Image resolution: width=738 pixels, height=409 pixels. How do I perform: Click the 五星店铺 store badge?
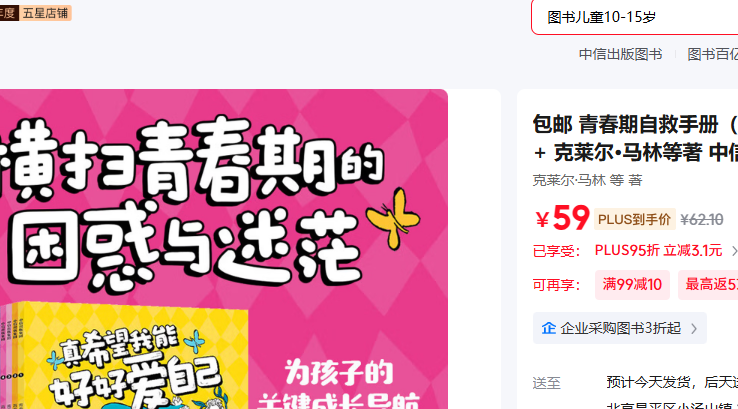(45, 13)
